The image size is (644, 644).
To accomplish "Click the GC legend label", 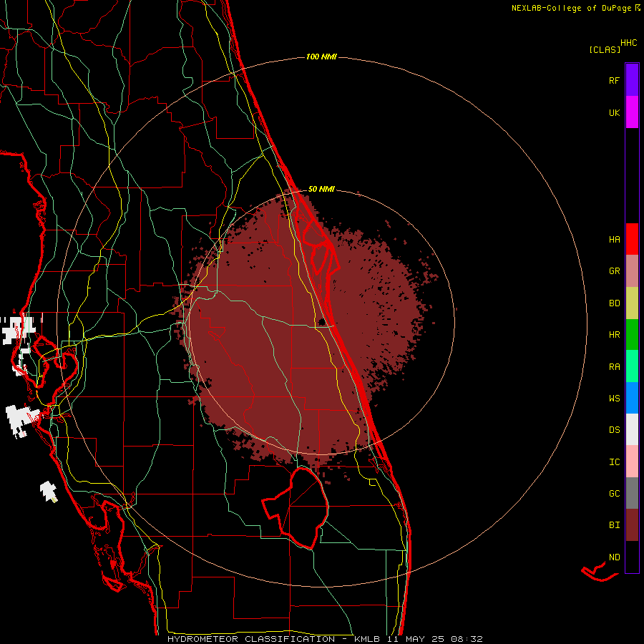I will (614, 494).
